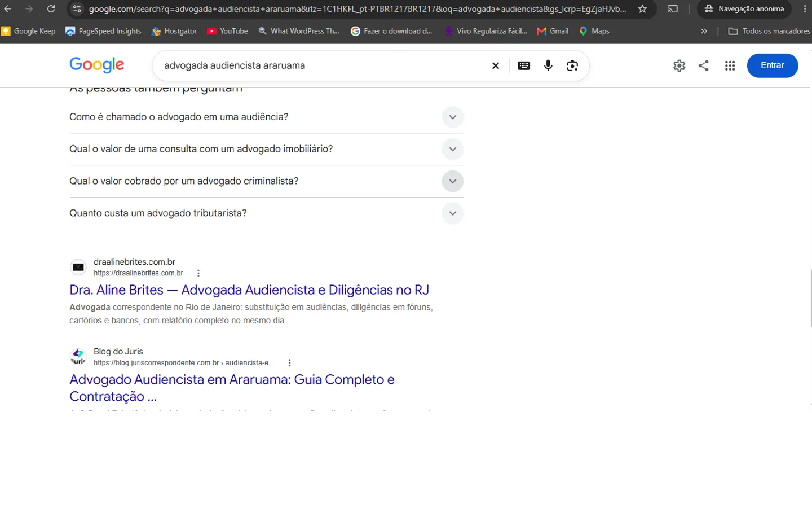Open the Todos os marcadores folder

(x=769, y=31)
